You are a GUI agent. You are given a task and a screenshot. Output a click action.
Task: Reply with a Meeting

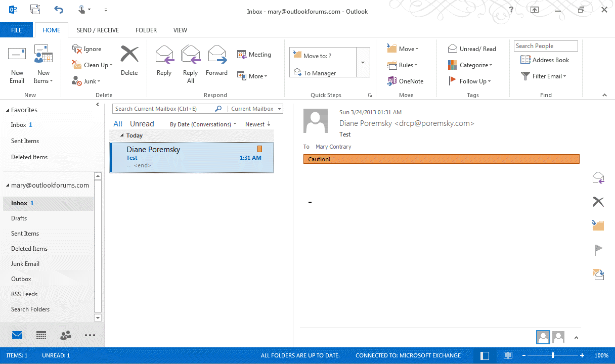[254, 55]
